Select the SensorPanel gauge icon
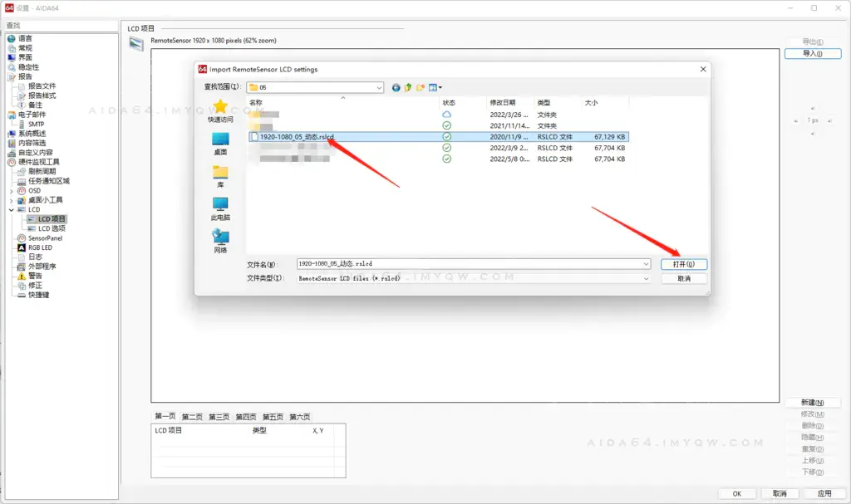Image resolution: width=851 pixels, height=504 pixels. (x=22, y=238)
